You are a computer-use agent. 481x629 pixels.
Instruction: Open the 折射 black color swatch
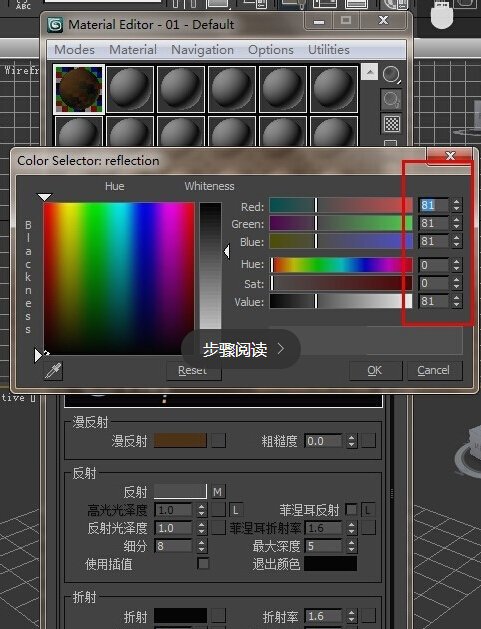(x=181, y=616)
